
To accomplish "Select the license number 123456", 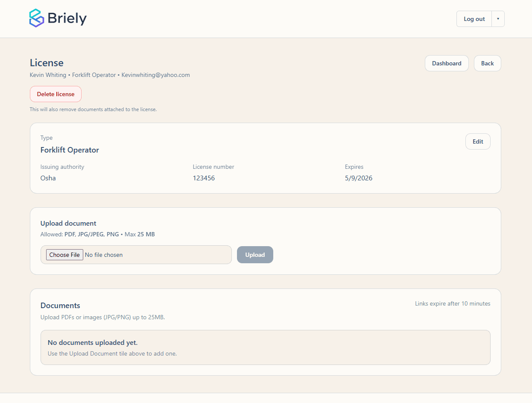I will point(204,178).
